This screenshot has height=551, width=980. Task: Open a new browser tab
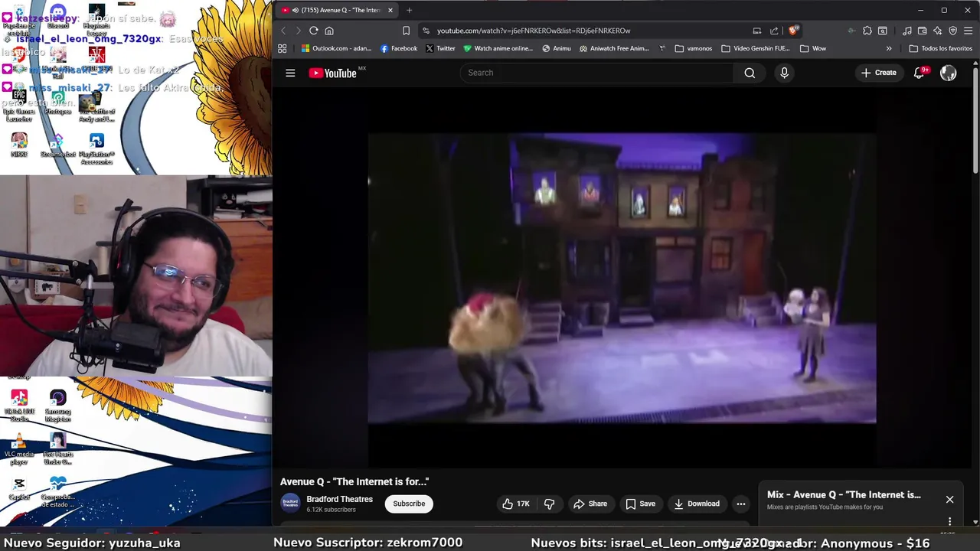coord(409,10)
